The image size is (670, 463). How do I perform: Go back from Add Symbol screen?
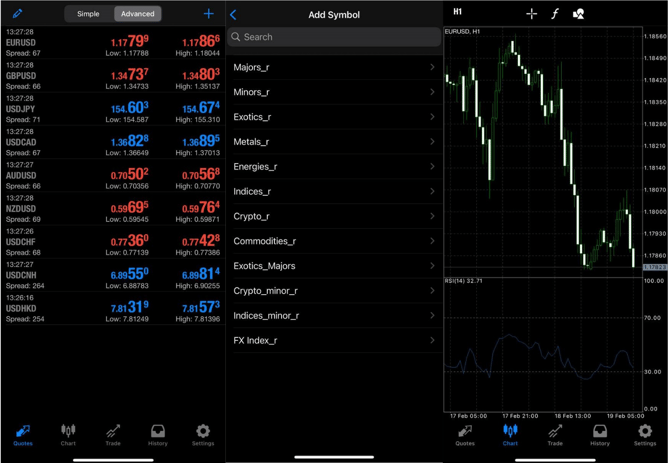pos(233,15)
